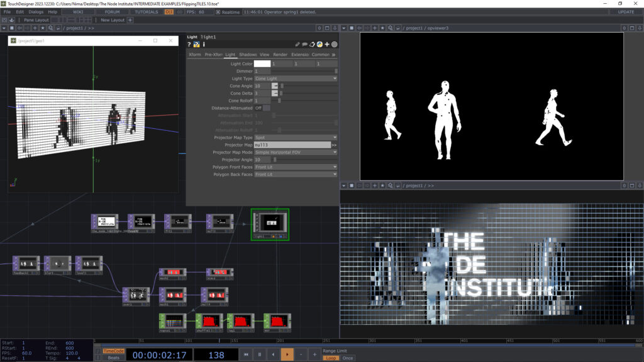Click the plus icon in parameter header

[x=327, y=45]
